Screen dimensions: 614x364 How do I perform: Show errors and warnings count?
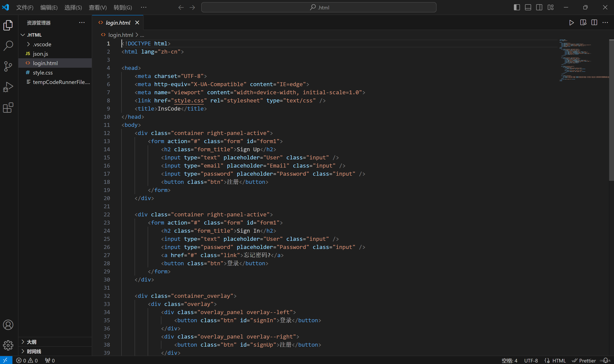(27, 360)
